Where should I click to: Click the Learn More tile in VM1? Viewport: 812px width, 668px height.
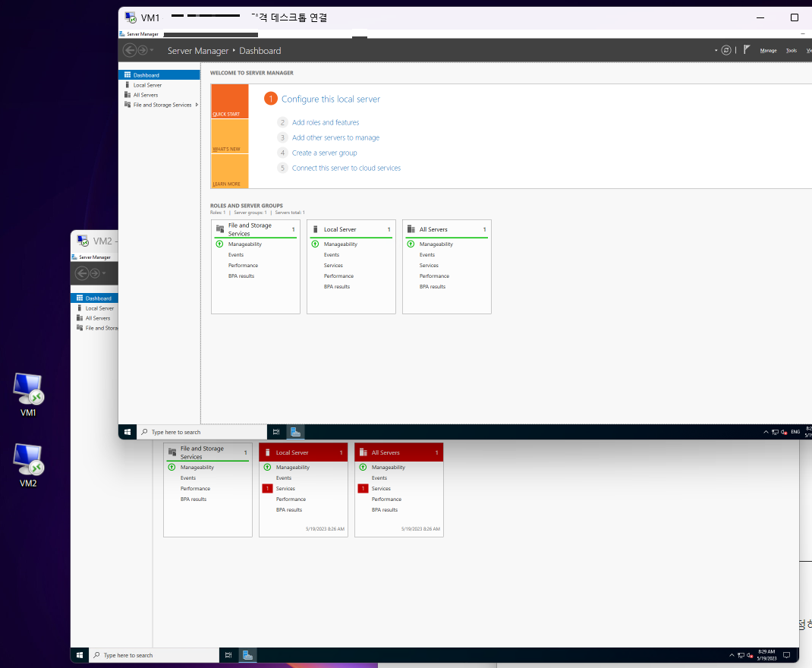[230, 171]
